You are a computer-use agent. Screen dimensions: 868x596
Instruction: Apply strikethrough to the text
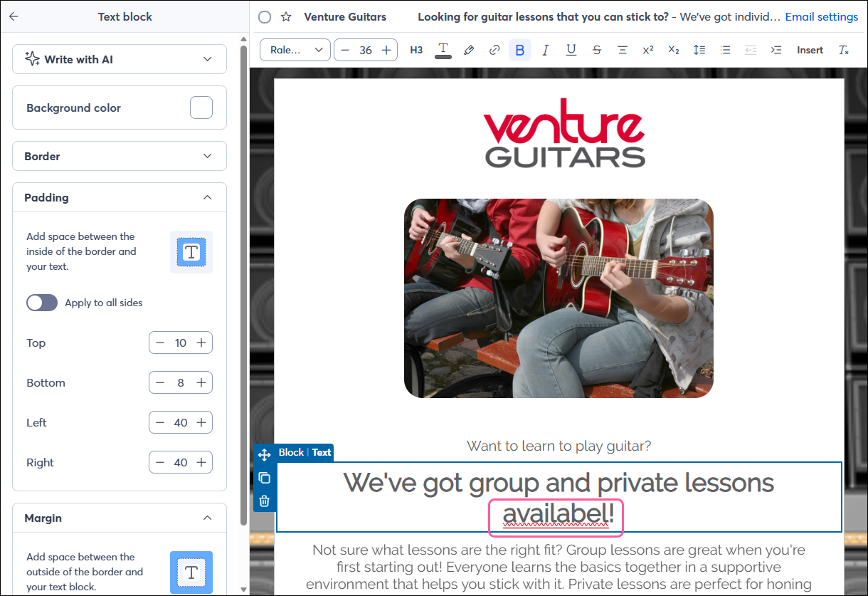click(x=596, y=49)
